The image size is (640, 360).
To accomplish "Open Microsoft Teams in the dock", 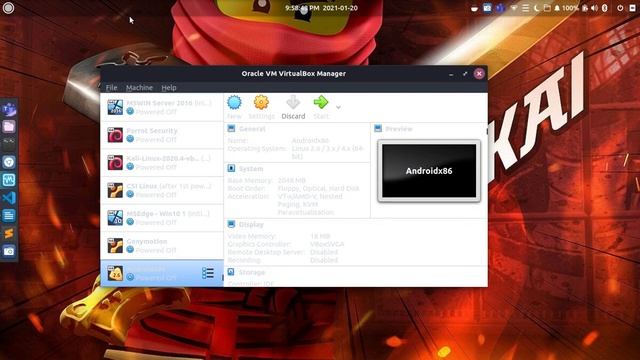I will point(9,109).
